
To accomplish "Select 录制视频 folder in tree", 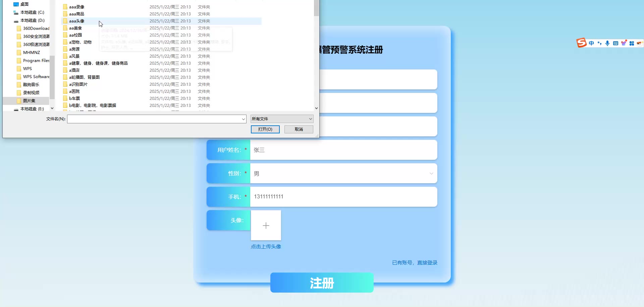I will 28,93.
